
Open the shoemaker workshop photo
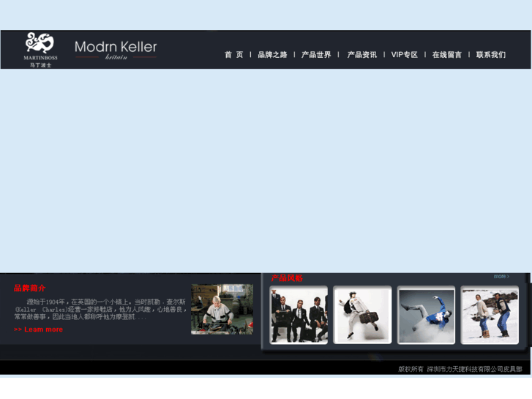222,310
